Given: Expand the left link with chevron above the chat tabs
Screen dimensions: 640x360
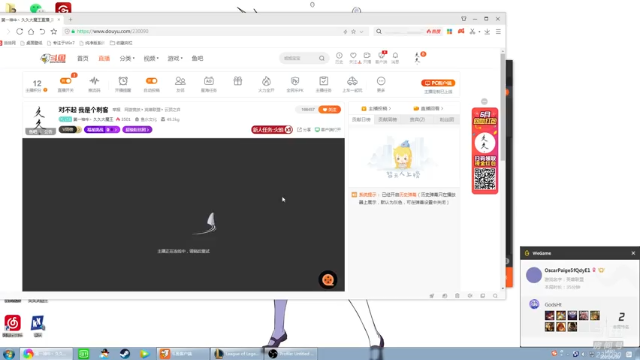Looking at the screenshot, I should point(376,109).
